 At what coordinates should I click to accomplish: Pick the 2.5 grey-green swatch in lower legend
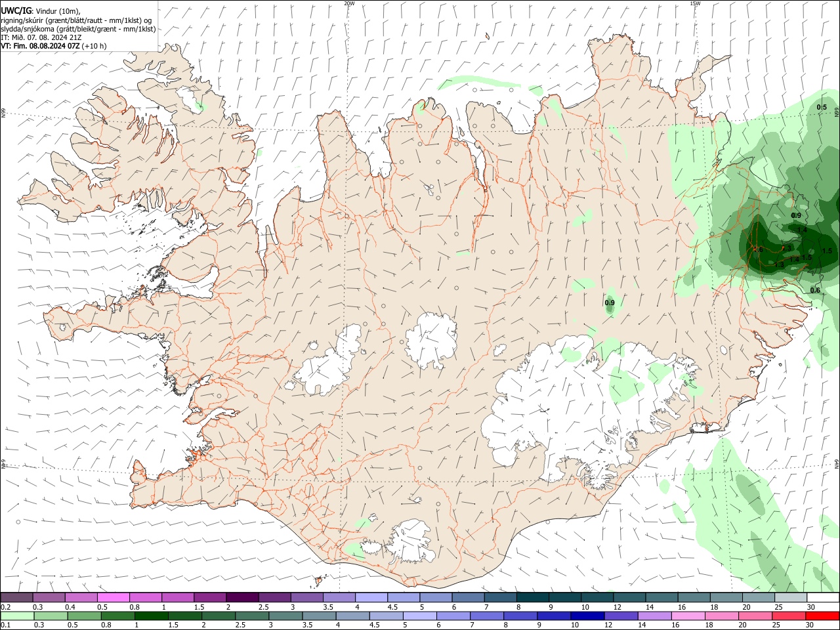251,616
